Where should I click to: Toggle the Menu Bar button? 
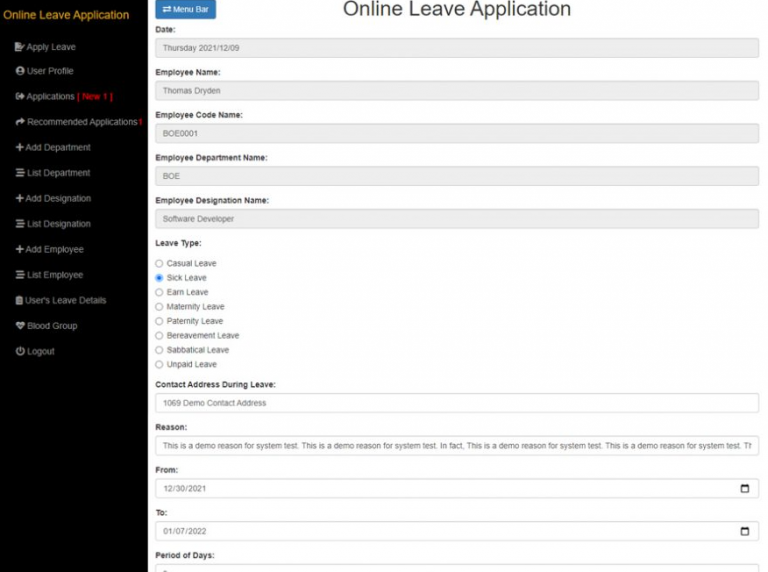185,9
